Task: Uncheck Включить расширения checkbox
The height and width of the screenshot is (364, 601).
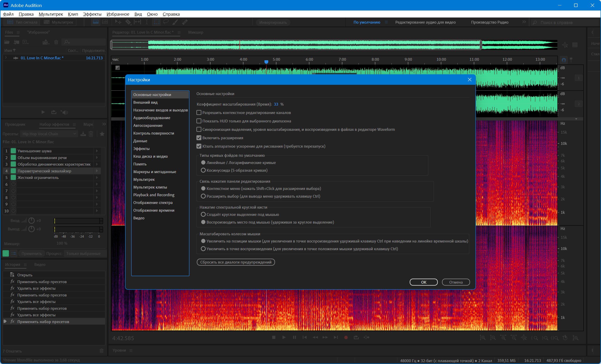Action: tap(199, 138)
